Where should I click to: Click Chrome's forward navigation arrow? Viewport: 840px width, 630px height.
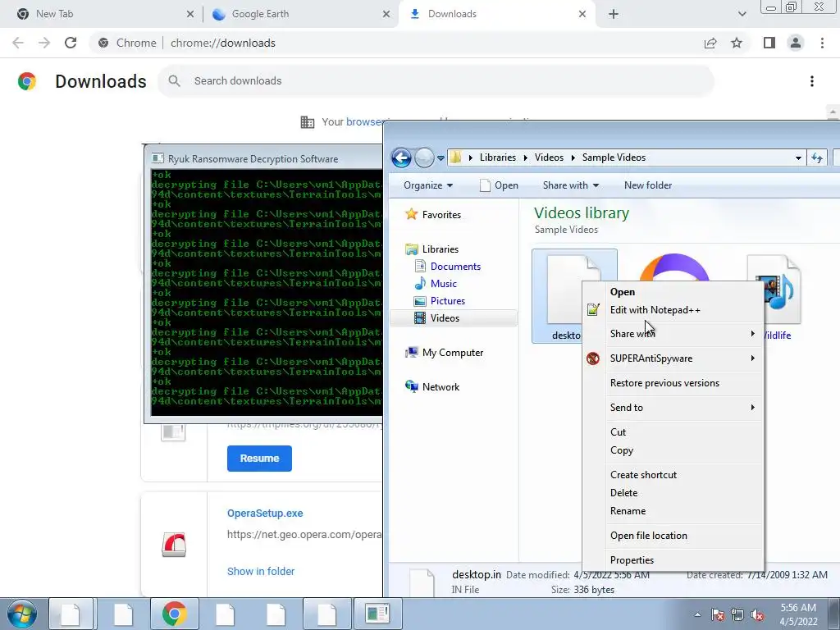click(x=44, y=43)
